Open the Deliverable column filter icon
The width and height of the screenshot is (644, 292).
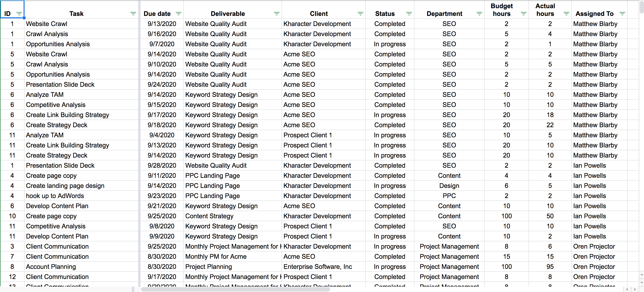coord(277,14)
